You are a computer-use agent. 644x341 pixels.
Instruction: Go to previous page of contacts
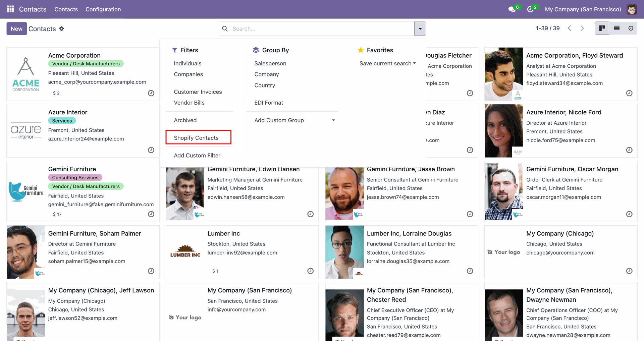569,29
